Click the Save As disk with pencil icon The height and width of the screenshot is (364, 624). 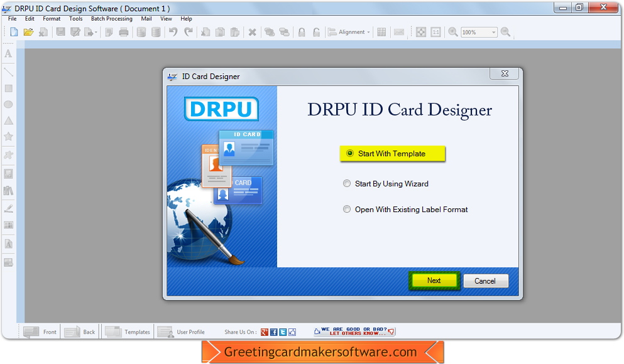(75, 32)
